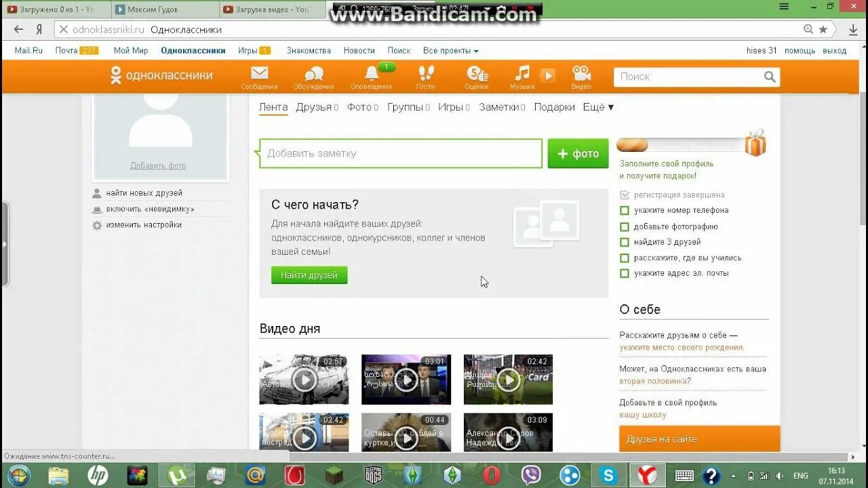
Task: Click 'укажите место своего рождения' link
Action: click(682, 348)
